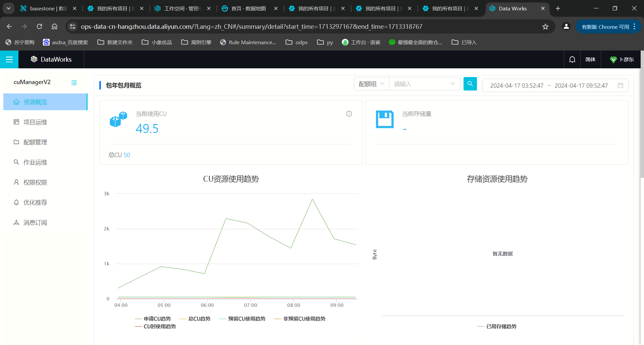
Task: Reload the browser page
Action: (39, 26)
